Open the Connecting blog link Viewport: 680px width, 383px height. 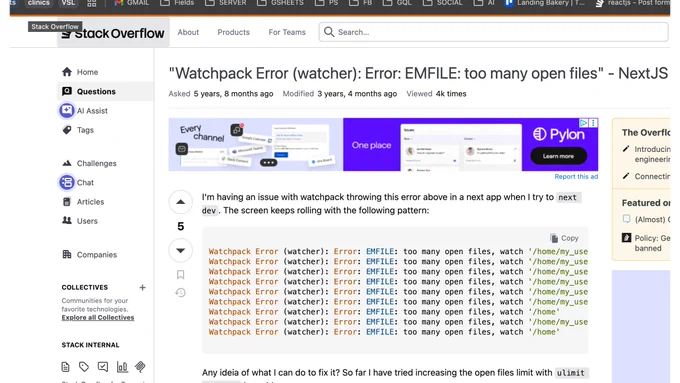point(652,177)
